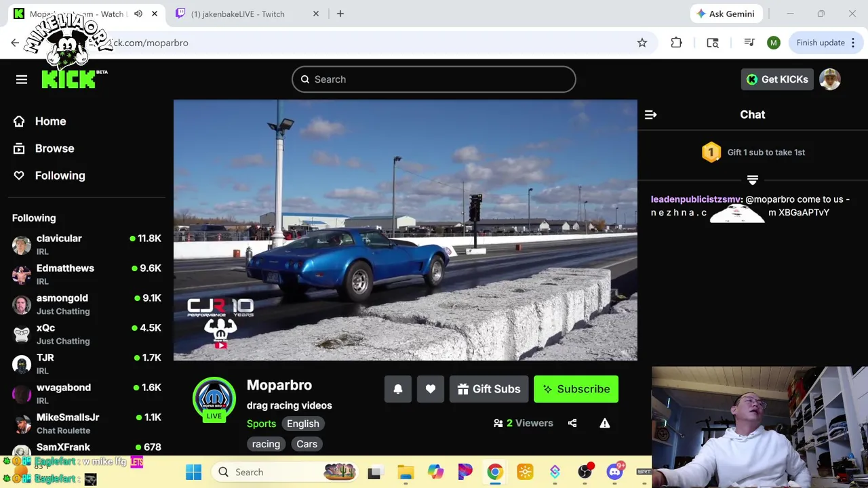Screen dimensions: 868x488
Task: Collapse the chat panel with arrow icon
Action: pyautogui.click(x=650, y=115)
